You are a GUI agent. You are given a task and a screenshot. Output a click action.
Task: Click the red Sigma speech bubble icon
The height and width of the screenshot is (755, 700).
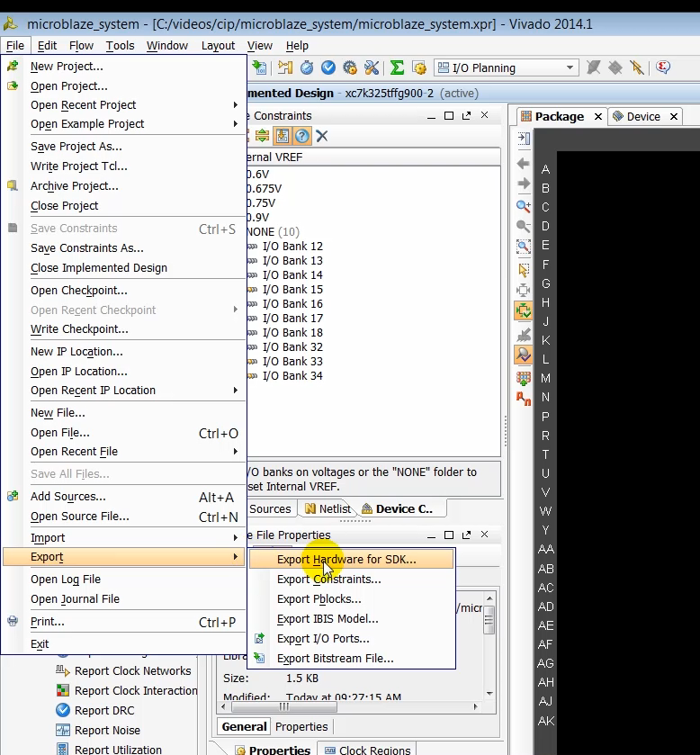(663, 67)
